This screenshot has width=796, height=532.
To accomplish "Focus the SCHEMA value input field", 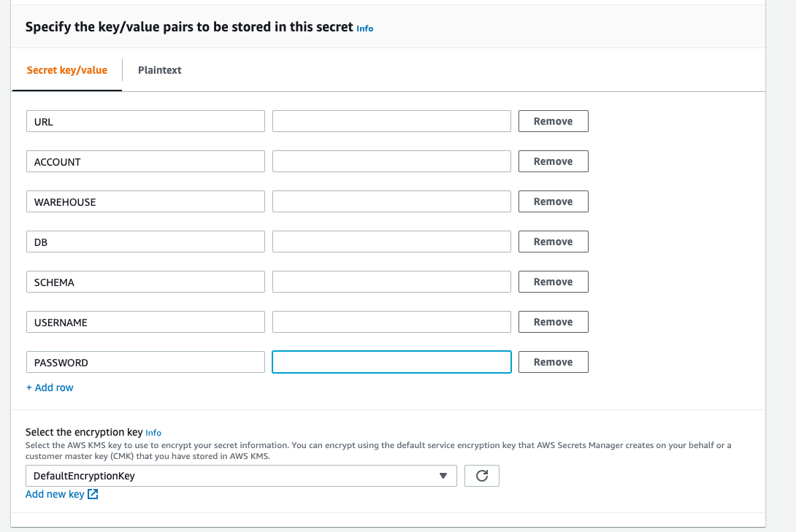I will coord(391,282).
